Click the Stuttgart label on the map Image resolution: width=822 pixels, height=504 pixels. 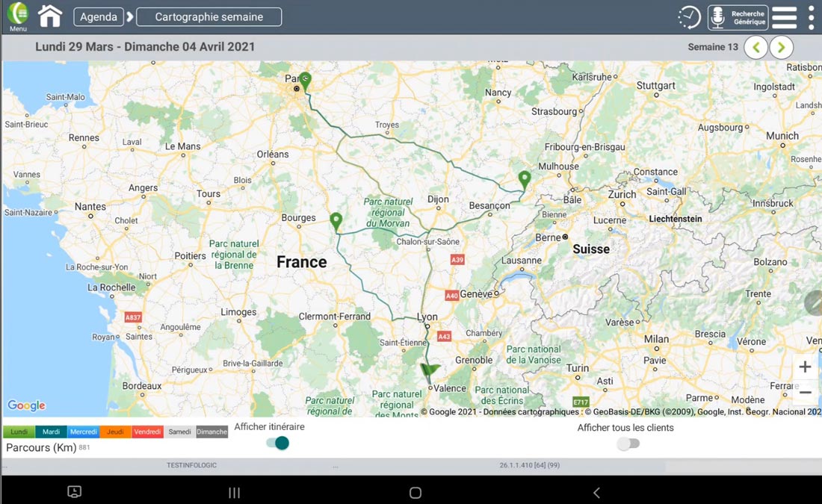[x=656, y=85]
